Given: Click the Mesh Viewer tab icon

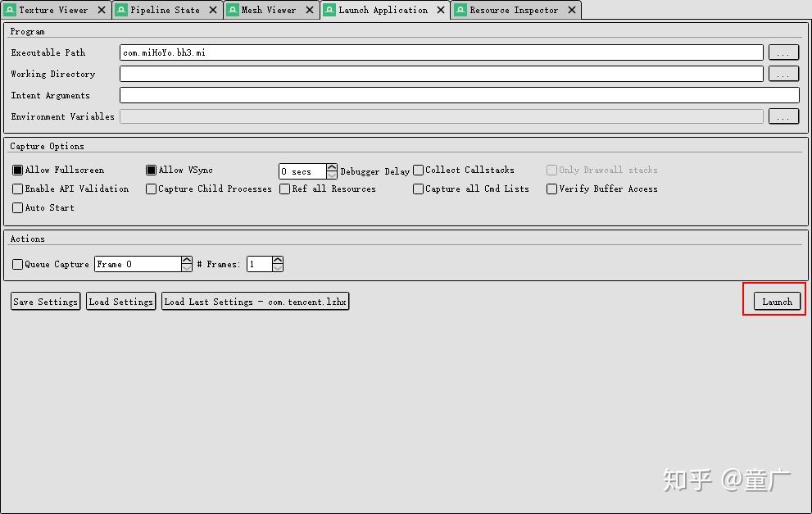Looking at the screenshot, I should [x=233, y=10].
